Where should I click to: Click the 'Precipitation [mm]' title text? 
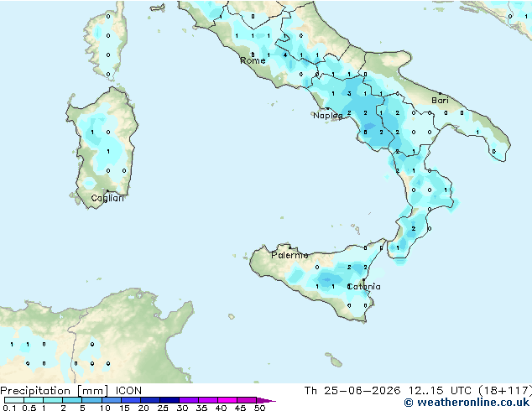click(x=55, y=391)
